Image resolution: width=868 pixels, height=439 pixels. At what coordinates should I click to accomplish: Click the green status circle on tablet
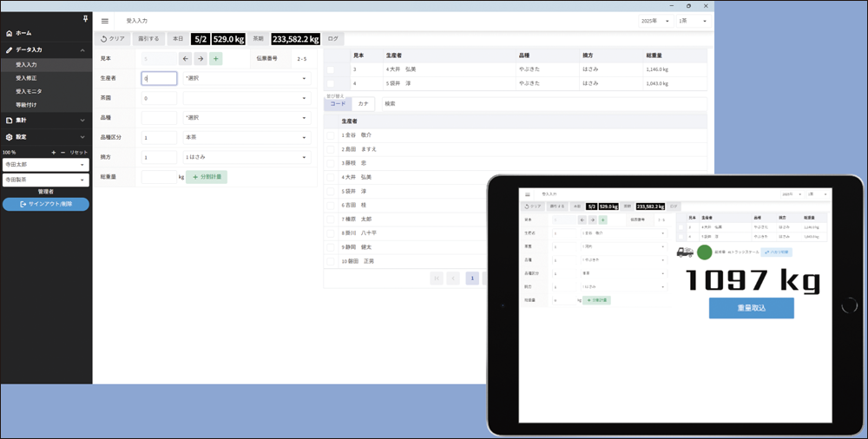(x=704, y=252)
